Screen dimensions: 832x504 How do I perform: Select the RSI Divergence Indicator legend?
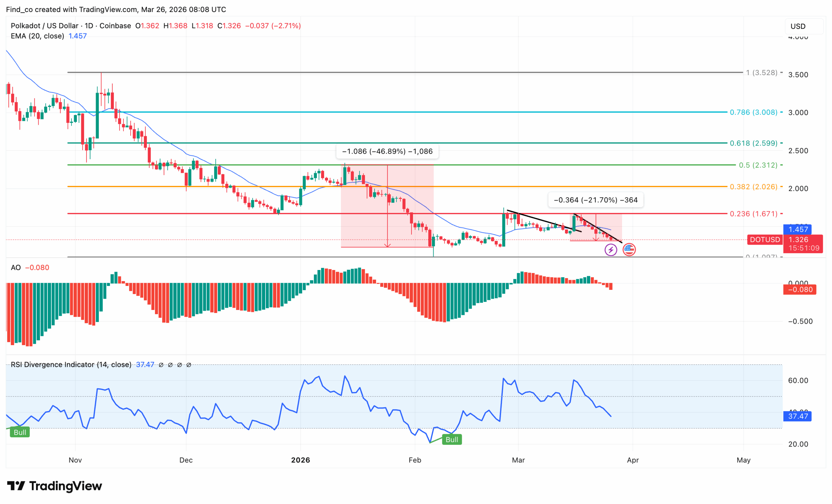point(71,365)
